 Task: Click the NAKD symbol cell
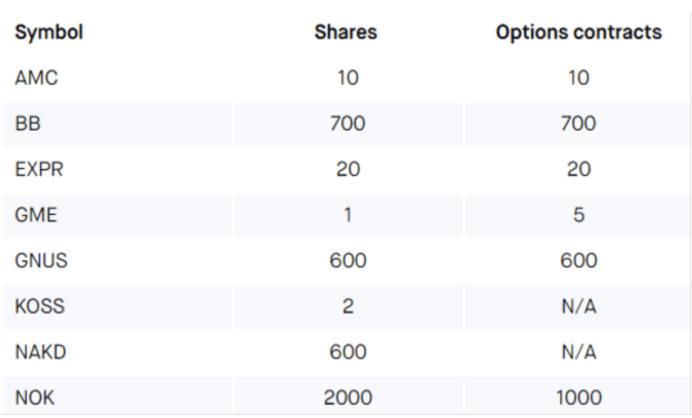(x=41, y=352)
